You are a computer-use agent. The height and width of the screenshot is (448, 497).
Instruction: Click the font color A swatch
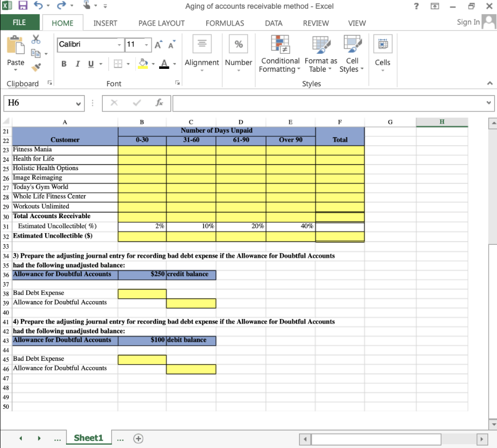click(x=164, y=64)
